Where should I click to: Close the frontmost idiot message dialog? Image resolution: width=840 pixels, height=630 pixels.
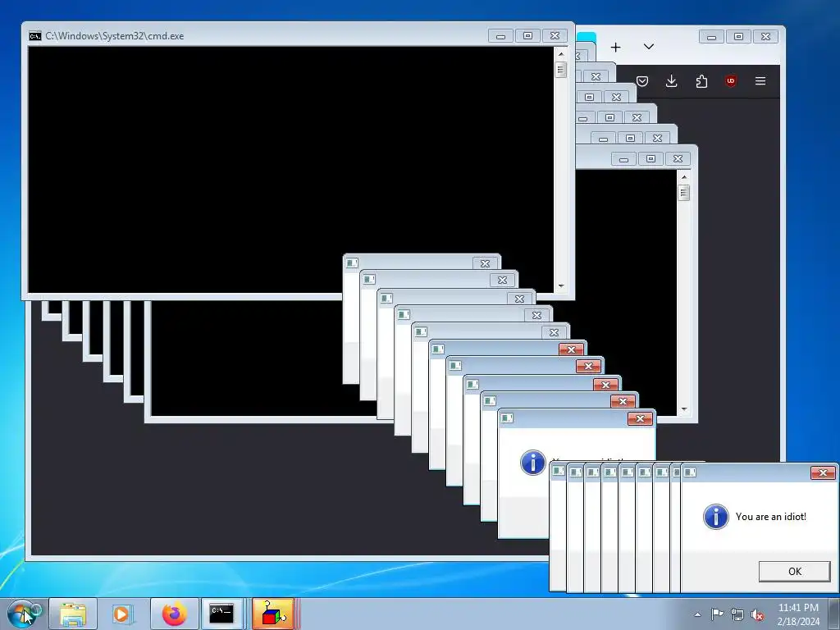click(823, 472)
